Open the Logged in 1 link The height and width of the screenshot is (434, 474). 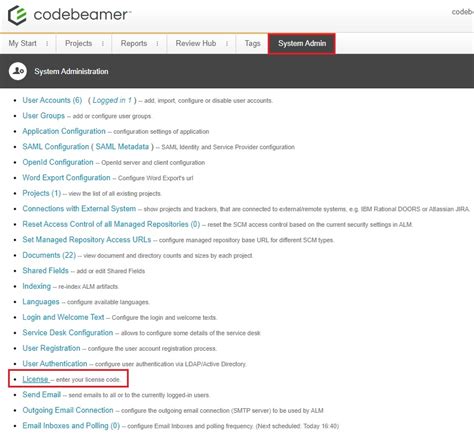112,100
